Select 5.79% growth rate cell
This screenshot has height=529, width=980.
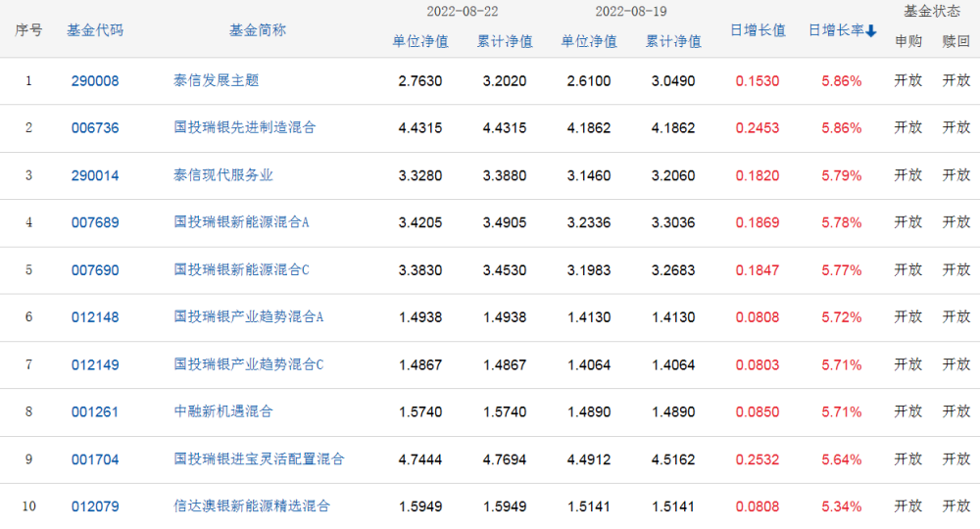coord(841,175)
